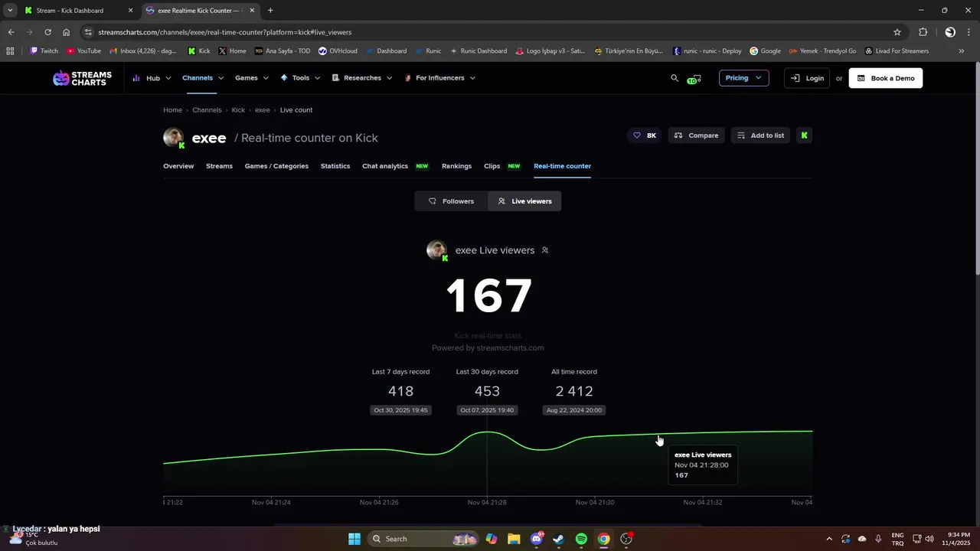This screenshot has width=980, height=551.
Task: Open File Explorer from the taskbar
Action: (x=514, y=539)
